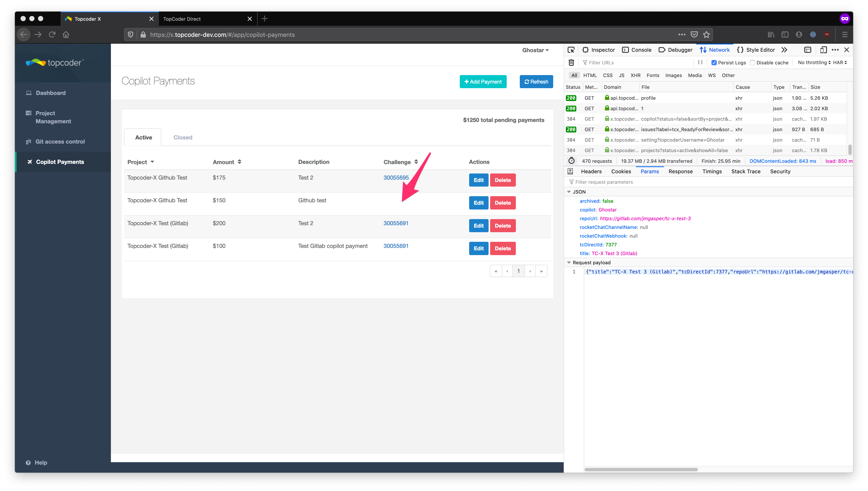Image resolution: width=868 pixels, height=491 pixels.
Task: Sort the table by Challenge column
Action: click(x=400, y=162)
